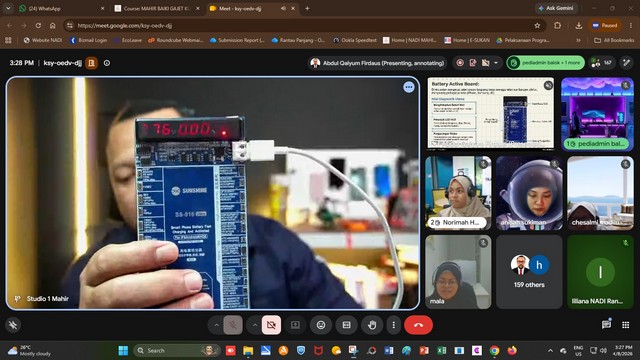The height and width of the screenshot is (360, 640).
Task: Raise hand in the Meet call
Action: (371, 325)
